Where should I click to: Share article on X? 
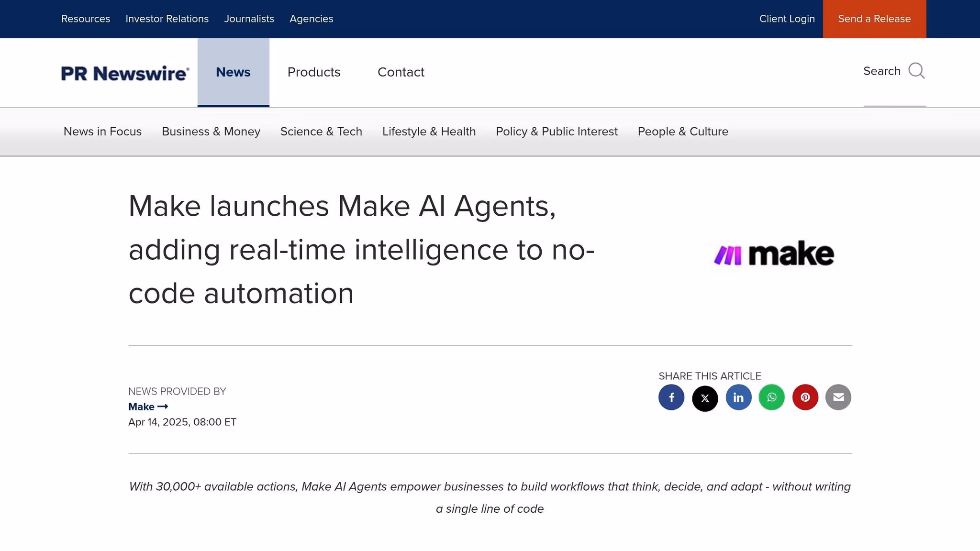pos(705,398)
